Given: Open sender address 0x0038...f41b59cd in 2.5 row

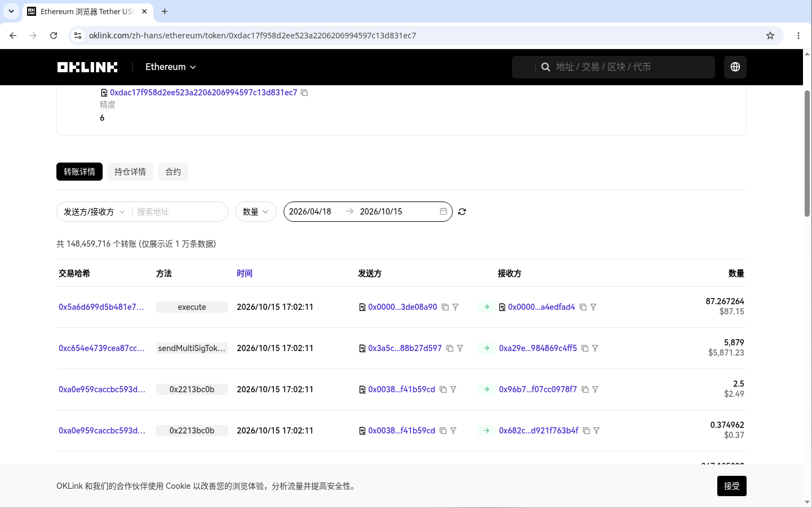Looking at the screenshot, I should click(401, 389).
